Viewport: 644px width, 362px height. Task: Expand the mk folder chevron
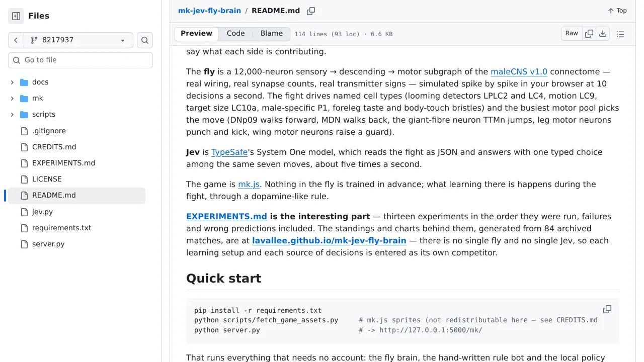(x=12, y=98)
